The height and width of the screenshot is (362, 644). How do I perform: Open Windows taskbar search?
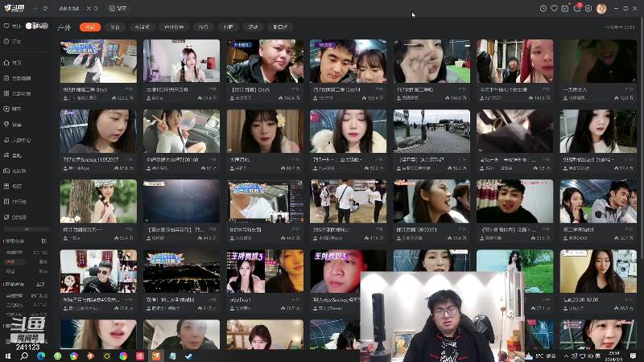point(24,356)
